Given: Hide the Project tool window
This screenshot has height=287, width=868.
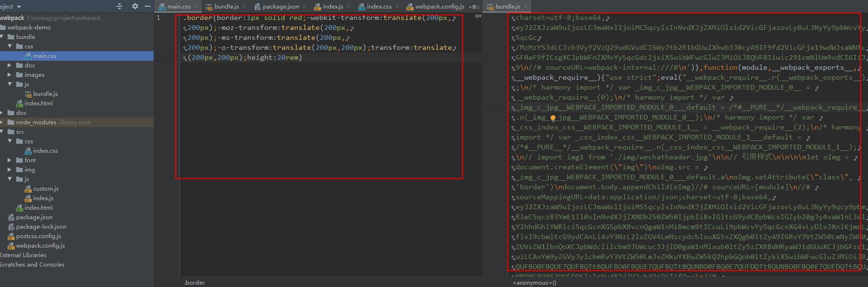Looking at the screenshot, I should (x=148, y=6).
